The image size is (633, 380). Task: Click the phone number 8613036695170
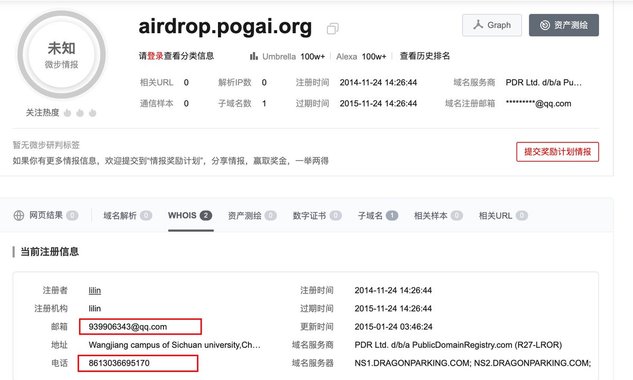point(119,363)
